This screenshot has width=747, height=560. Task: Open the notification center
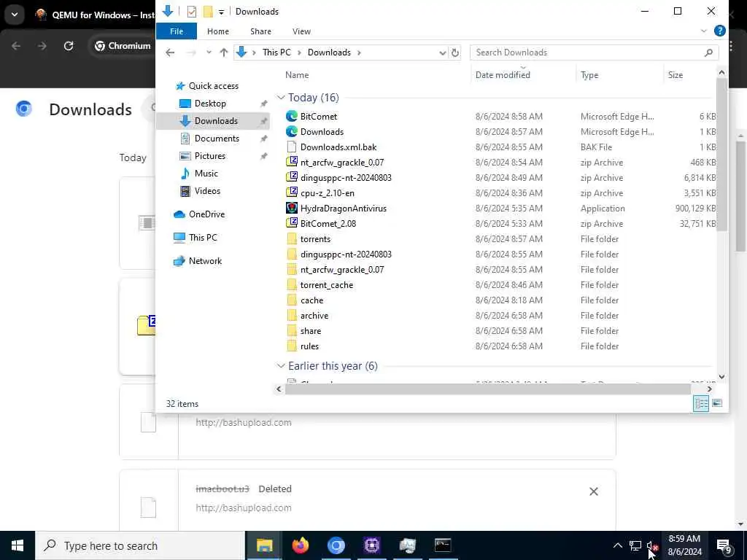(x=724, y=545)
